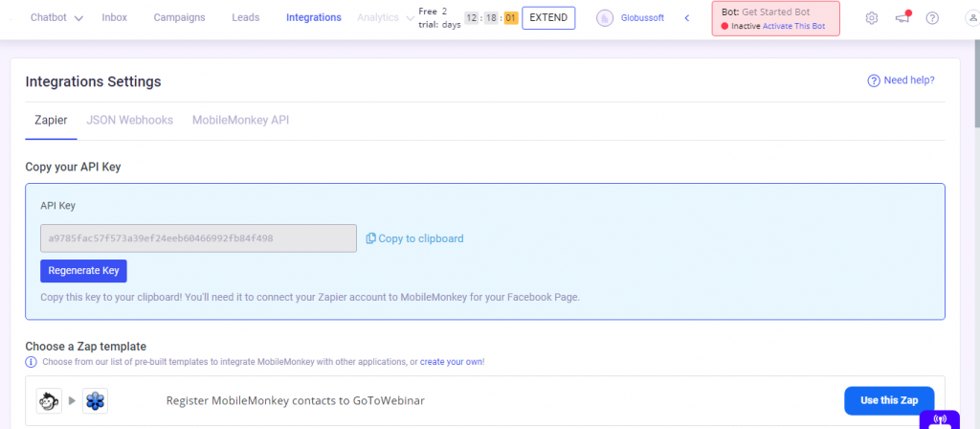Image resolution: width=980 pixels, height=429 pixels.
Task: Click the trial minutes counter showing 18
Action: click(491, 18)
